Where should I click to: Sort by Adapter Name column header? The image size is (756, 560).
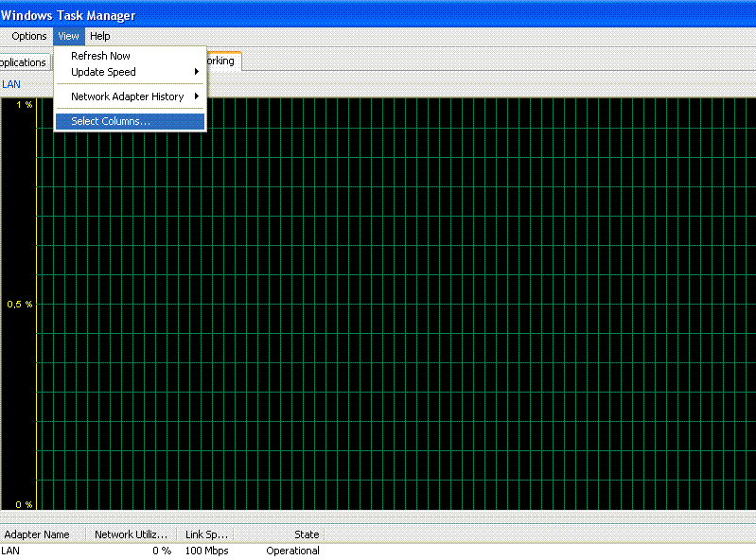point(43,534)
